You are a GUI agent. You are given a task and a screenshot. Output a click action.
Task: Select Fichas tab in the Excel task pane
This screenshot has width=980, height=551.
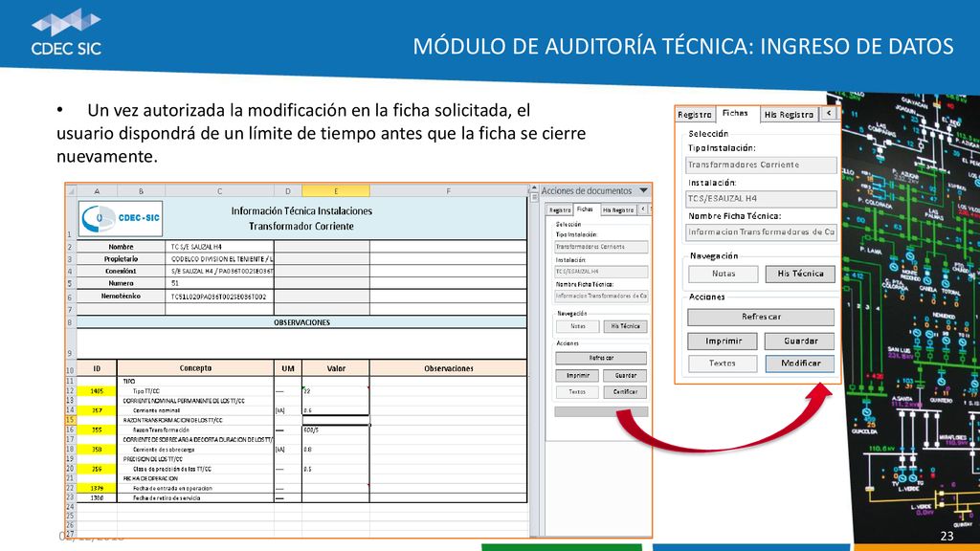(585, 209)
